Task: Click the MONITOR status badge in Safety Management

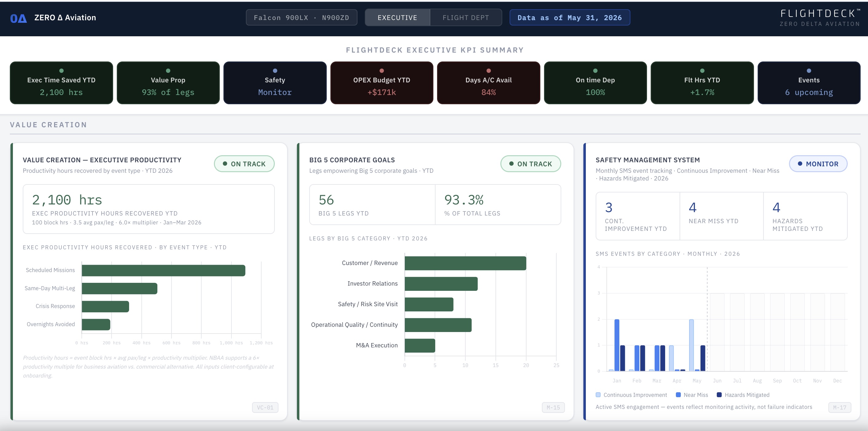Action: coord(818,164)
